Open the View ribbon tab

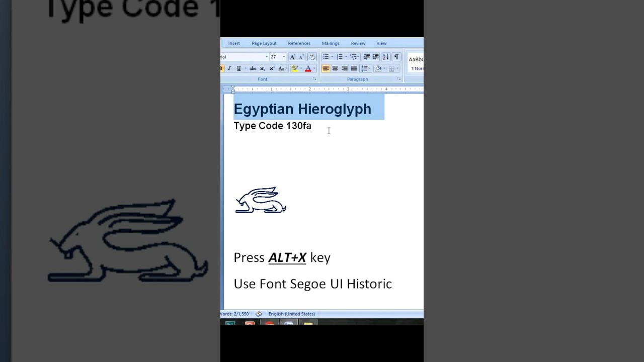click(x=381, y=43)
